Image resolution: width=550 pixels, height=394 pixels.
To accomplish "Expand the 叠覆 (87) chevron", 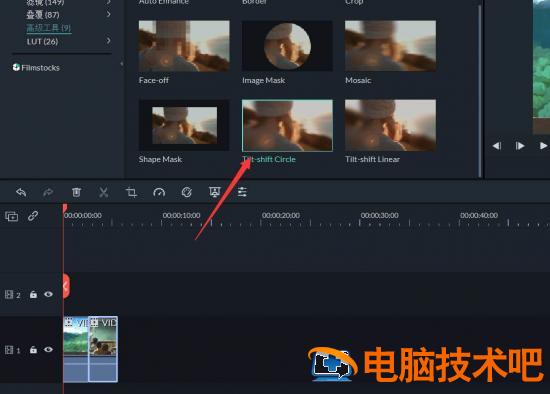I will pyautogui.click(x=109, y=14).
